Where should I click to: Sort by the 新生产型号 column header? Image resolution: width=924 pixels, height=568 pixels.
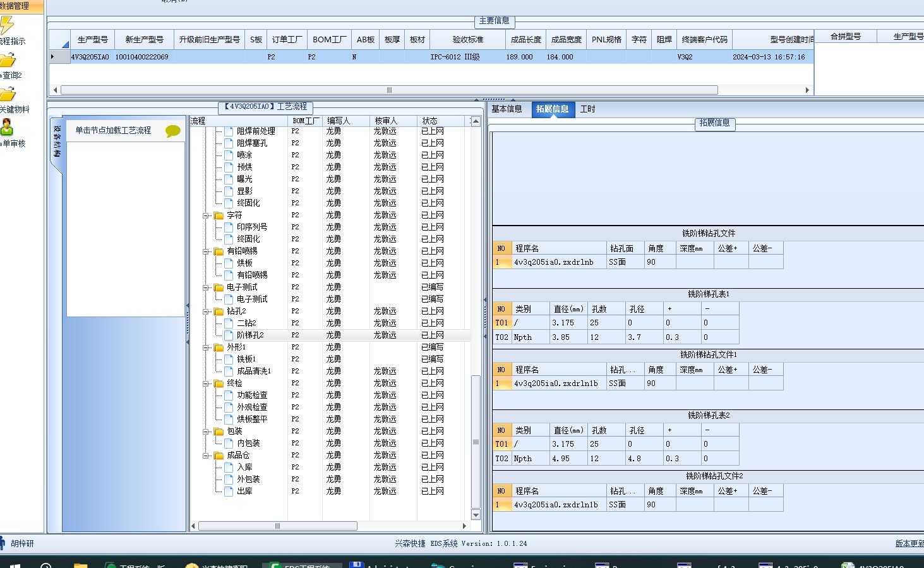tap(145, 40)
